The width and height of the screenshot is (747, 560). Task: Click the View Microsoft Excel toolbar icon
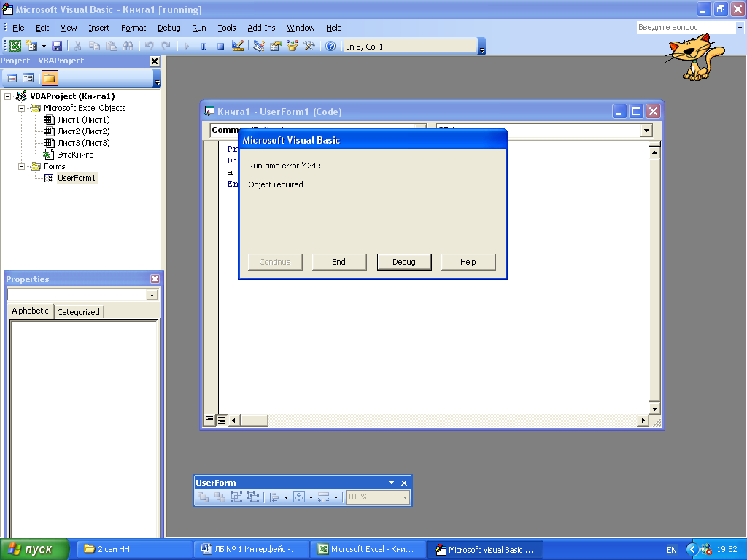(x=15, y=46)
